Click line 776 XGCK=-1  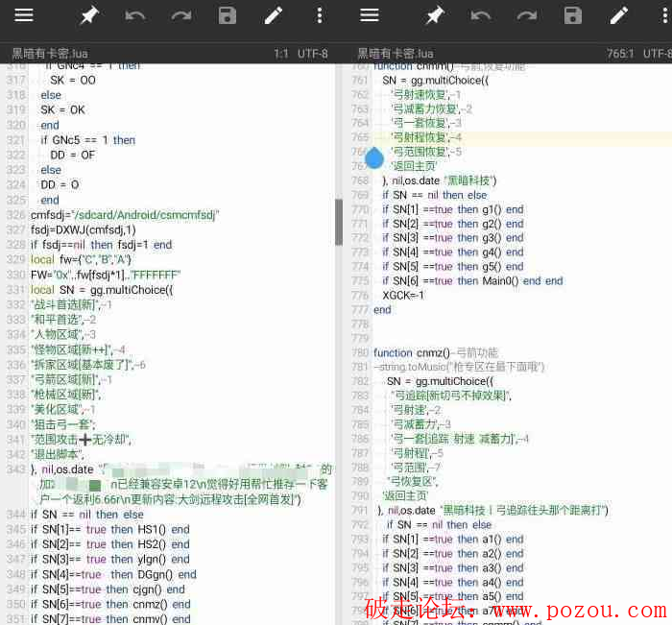point(403,296)
